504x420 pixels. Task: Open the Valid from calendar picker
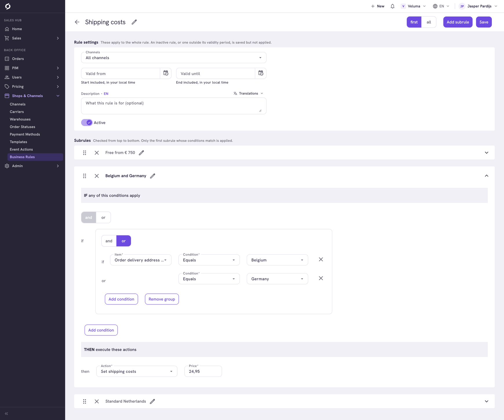click(166, 73)
